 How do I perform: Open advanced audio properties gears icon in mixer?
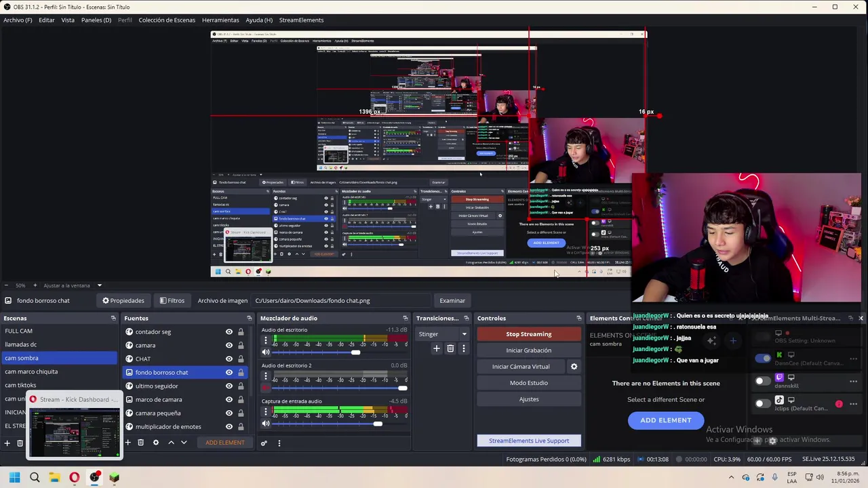[x=264, y=443]
